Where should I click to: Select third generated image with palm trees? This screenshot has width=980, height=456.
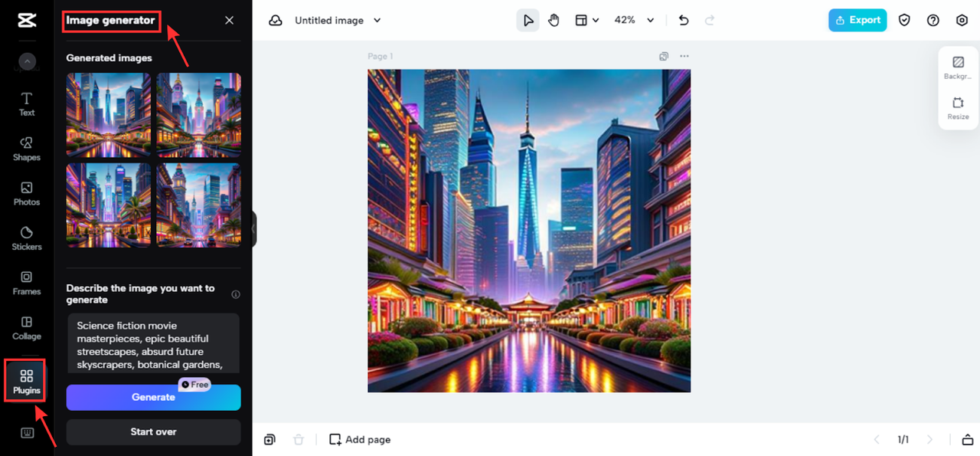pyautogui.click(x=109, y=205)
